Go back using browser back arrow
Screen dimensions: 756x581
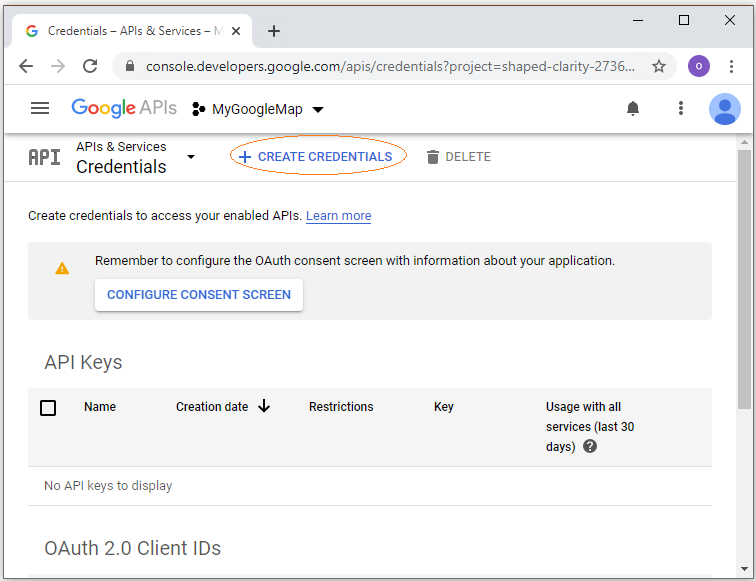click(26, 66)
